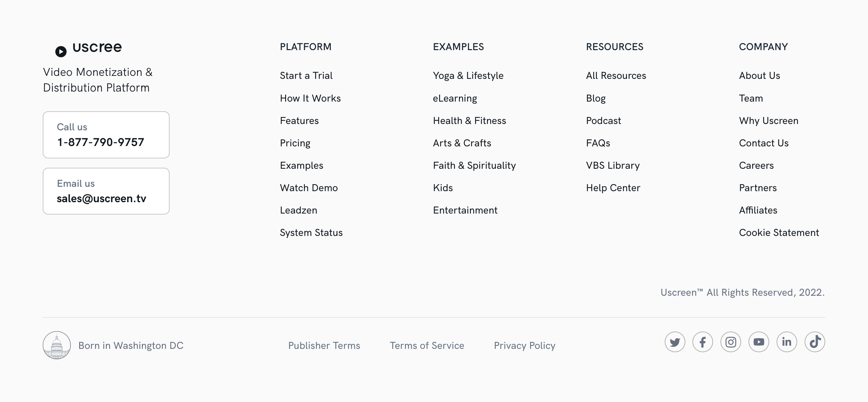View the Privacy Policy link

point(524,345)
